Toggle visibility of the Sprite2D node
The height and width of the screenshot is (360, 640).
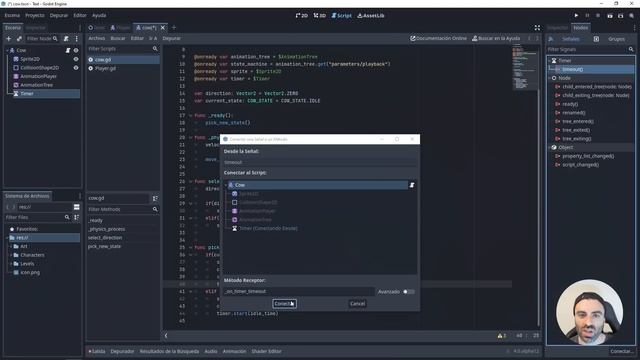[76, 59]
